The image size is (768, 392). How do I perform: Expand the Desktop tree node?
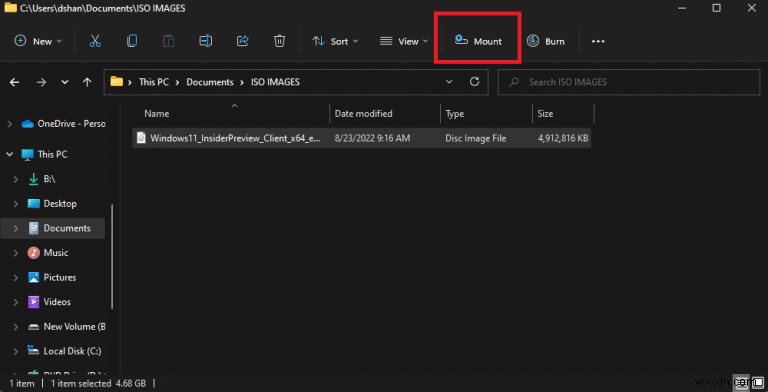click(16, 204)
